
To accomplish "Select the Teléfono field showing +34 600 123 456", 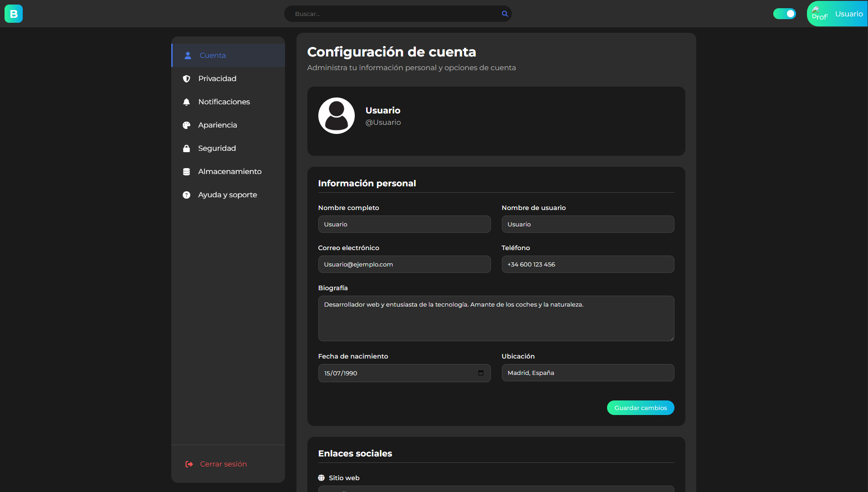I will coord(587,264).
